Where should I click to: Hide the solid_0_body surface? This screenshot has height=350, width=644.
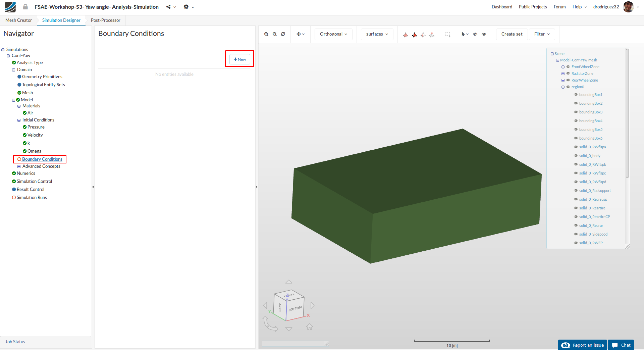pyautogui.click(x=576, y=156)
